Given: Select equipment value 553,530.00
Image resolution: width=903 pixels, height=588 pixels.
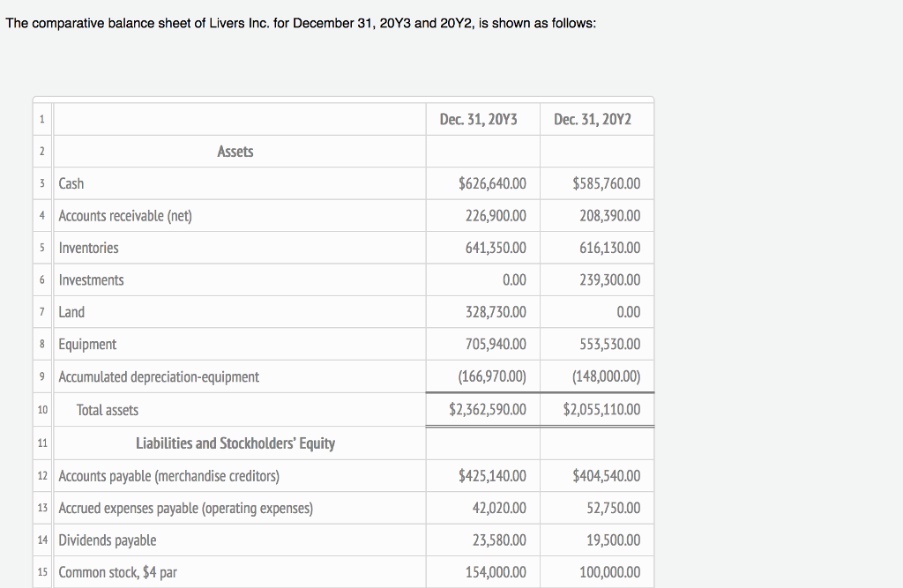Looking at the screenshot, I should [610, 345].
